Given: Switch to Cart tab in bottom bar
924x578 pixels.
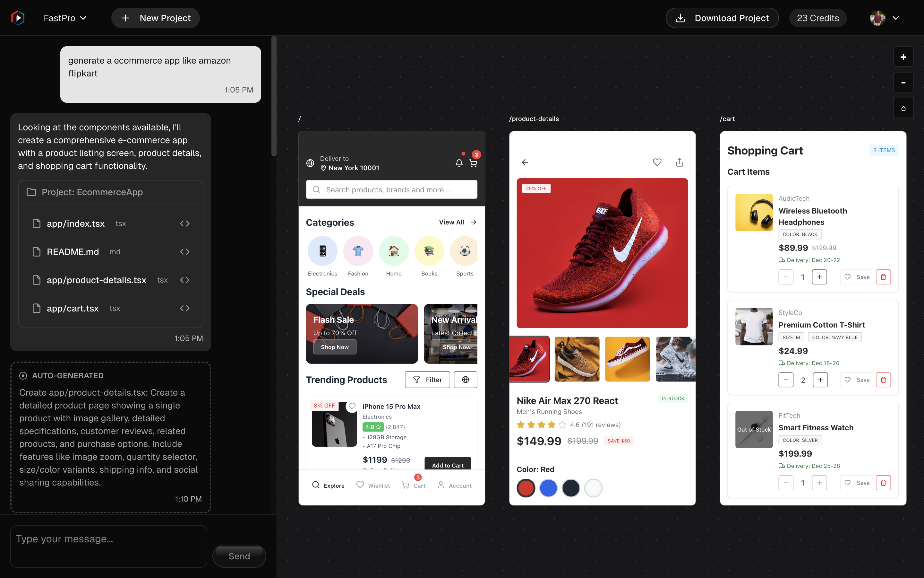Looking at the screenshot, I should [x=414, y=485].
